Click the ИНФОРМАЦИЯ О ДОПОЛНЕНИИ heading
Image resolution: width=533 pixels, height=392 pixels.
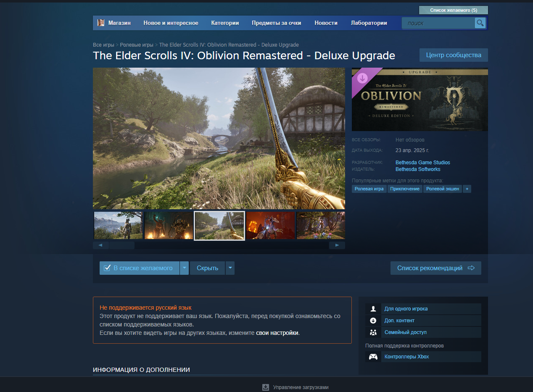pos(141,370)
